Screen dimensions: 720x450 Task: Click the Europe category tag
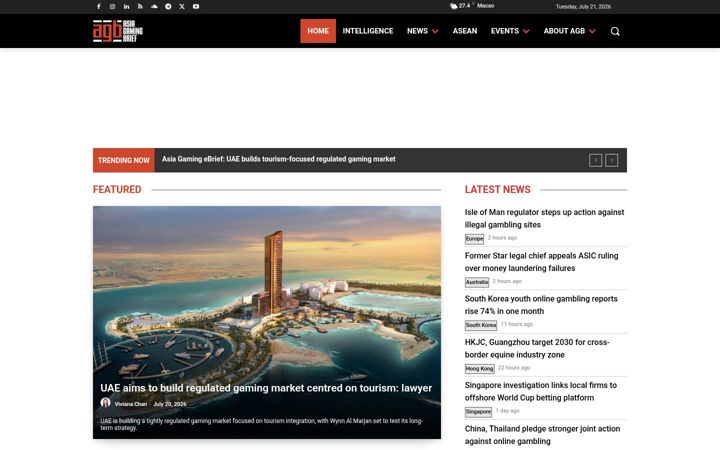coord(474,239)
